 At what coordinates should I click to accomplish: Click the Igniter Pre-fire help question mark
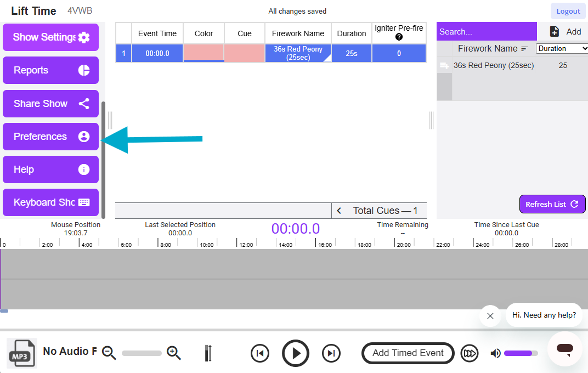[399, 37]
